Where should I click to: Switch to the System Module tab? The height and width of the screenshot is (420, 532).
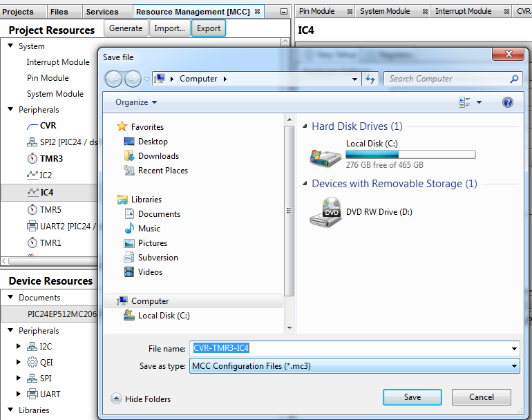point(385,11)
